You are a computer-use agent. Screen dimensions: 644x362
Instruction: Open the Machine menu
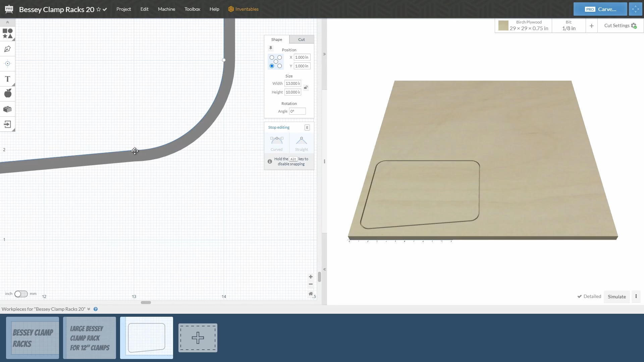click(166, 9)
